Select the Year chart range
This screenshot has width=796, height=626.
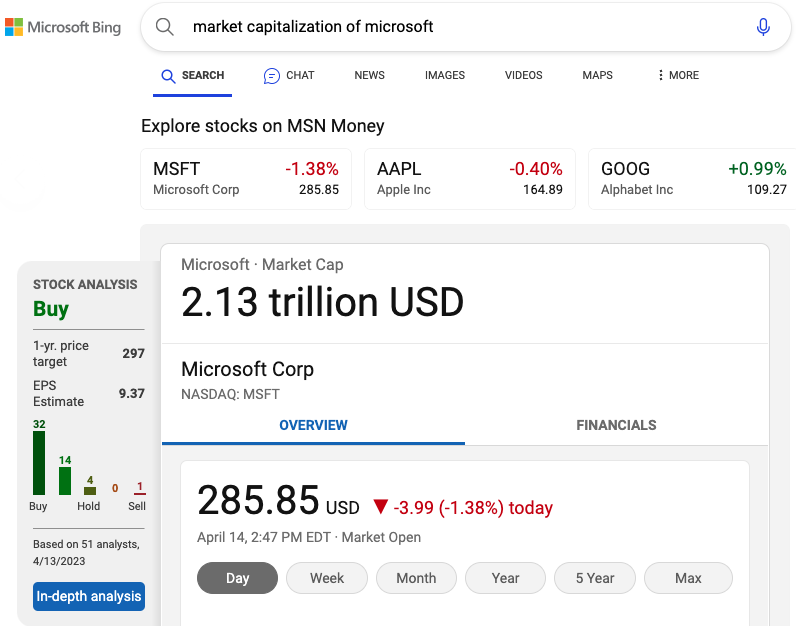point(505,578)
